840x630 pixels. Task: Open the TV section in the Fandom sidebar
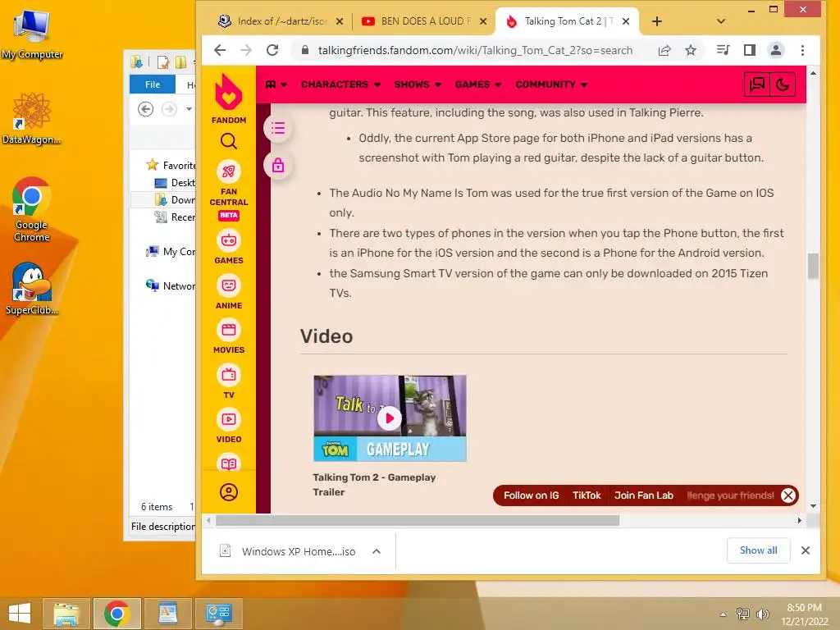229,381
